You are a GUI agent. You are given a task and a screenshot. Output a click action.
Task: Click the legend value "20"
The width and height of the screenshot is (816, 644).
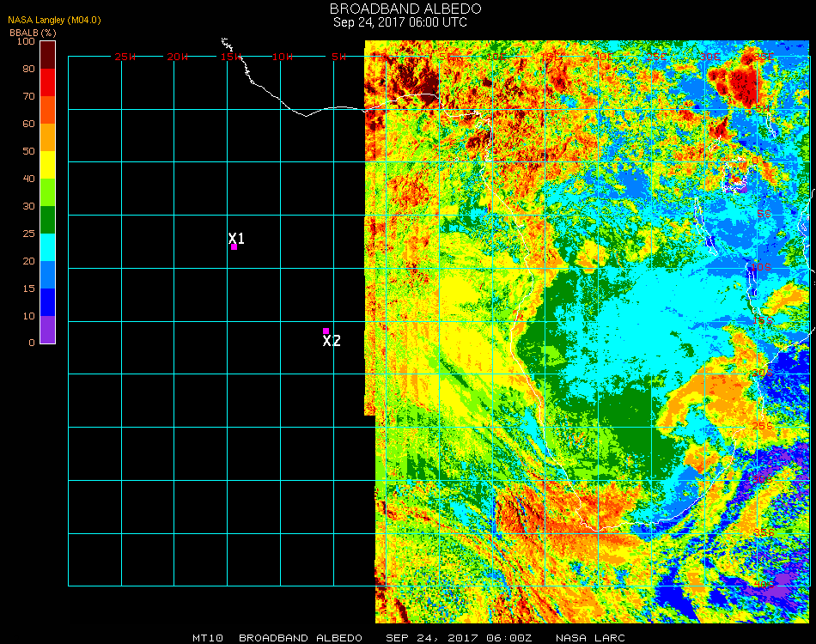pyautogui.click(x=28, y=261)
